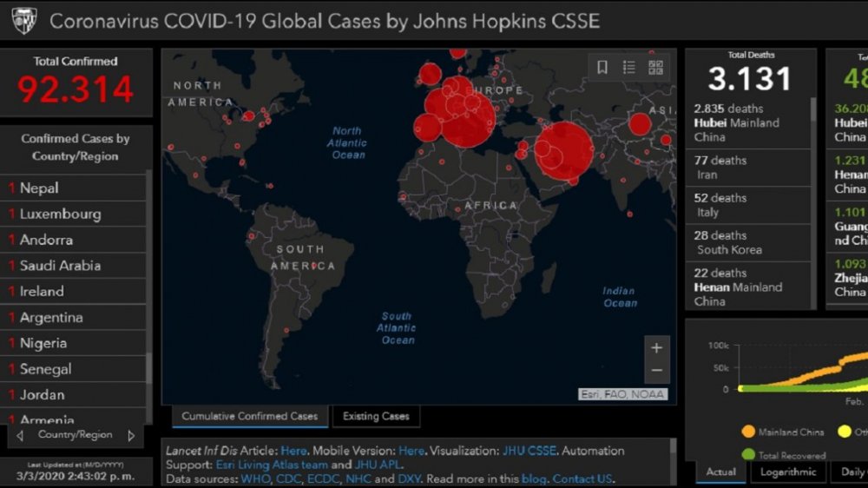
Task: Open the WHO data source link
Action: (x=254, y=478)
